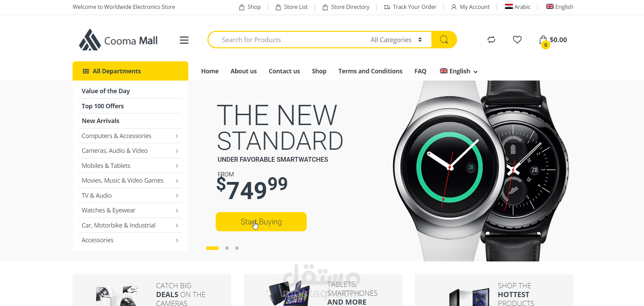Screen dimensions: 644x306
Task: Expand Watches & Eyewear category
Action: [130, 210]
